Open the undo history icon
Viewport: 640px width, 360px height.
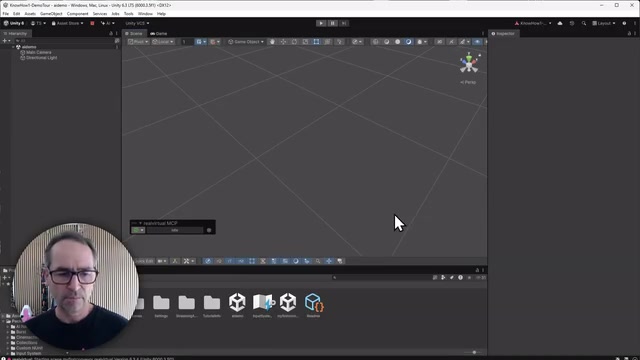pyautogui.click(x=572, y=23)
